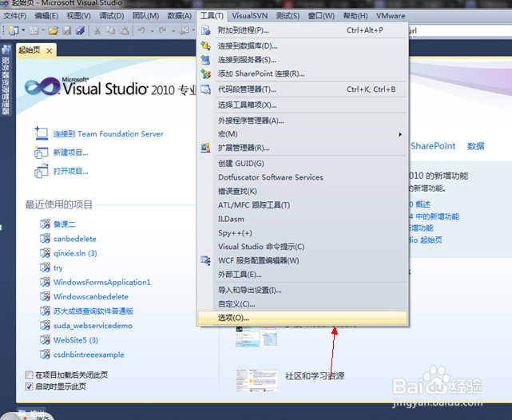Click the Redo toolbar icon
Image resolution: width=512 pixels, height=420 pixels.
click(162, 30)
